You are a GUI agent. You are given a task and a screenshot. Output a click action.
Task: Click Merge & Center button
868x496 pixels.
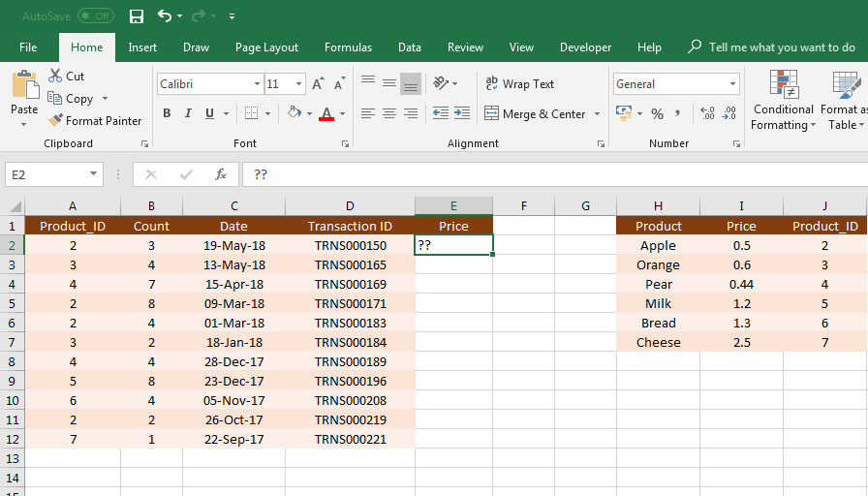click(x=535, y=113)
